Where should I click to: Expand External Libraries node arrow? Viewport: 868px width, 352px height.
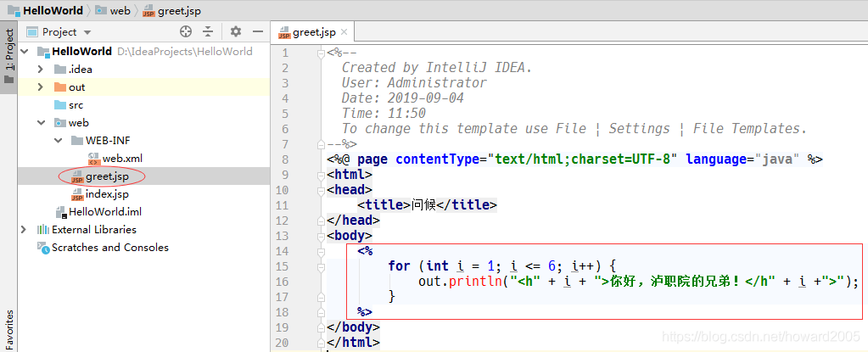[x=24, y=229]
